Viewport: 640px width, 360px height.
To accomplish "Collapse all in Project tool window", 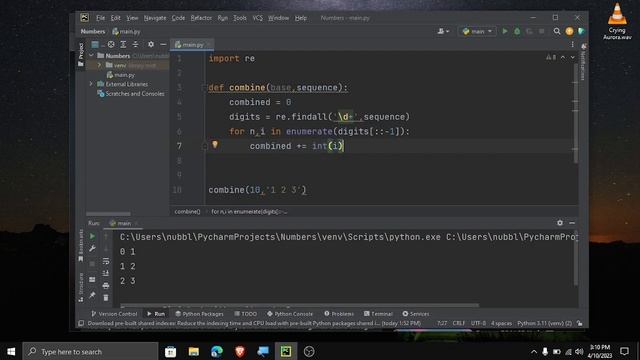I will (x=135, y=44).
